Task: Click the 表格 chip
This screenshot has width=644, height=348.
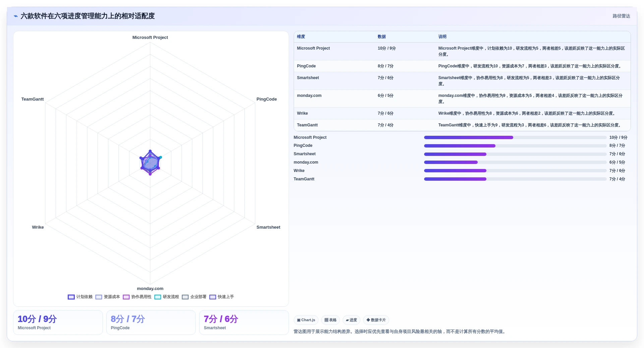Action: point(331,320)
